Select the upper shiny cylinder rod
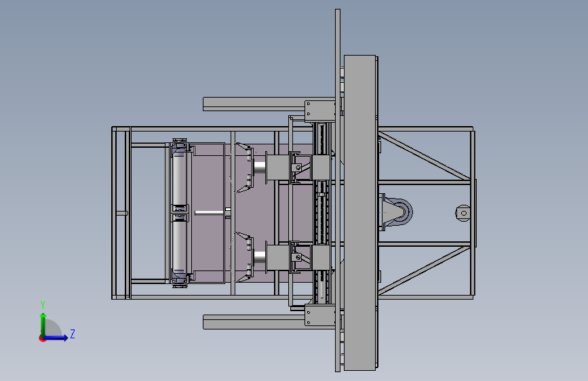The height and width of the screenshot is (381, 588). pos(260,167)
